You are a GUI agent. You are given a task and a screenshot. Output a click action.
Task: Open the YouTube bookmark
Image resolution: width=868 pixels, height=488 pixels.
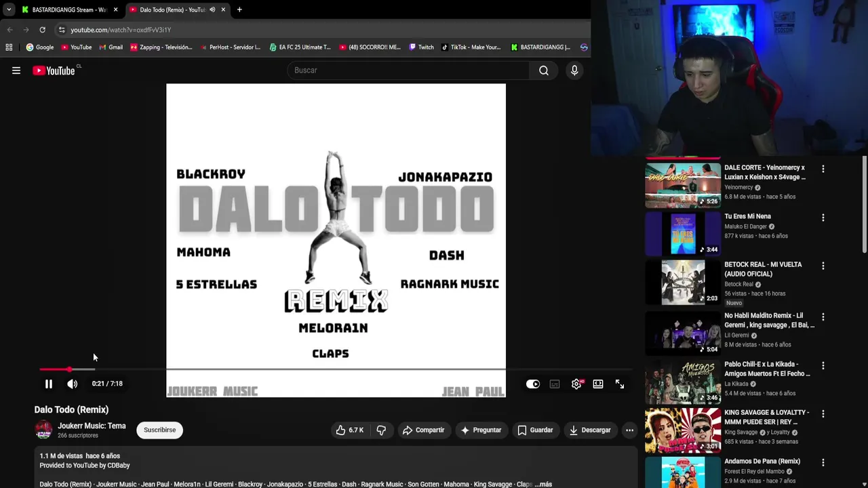pyautogui.click(x=76, y=47)
